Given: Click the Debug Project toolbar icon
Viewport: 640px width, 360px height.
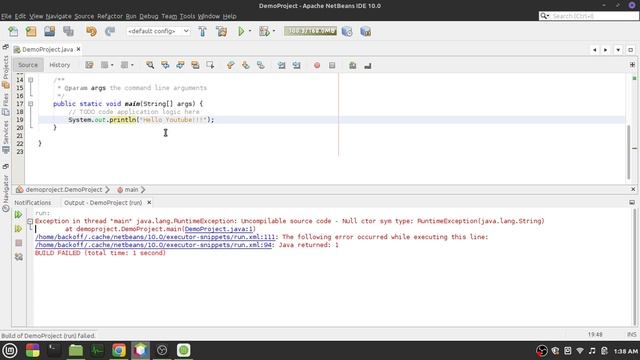Looking at the screenshot, I should coord(264,31).
